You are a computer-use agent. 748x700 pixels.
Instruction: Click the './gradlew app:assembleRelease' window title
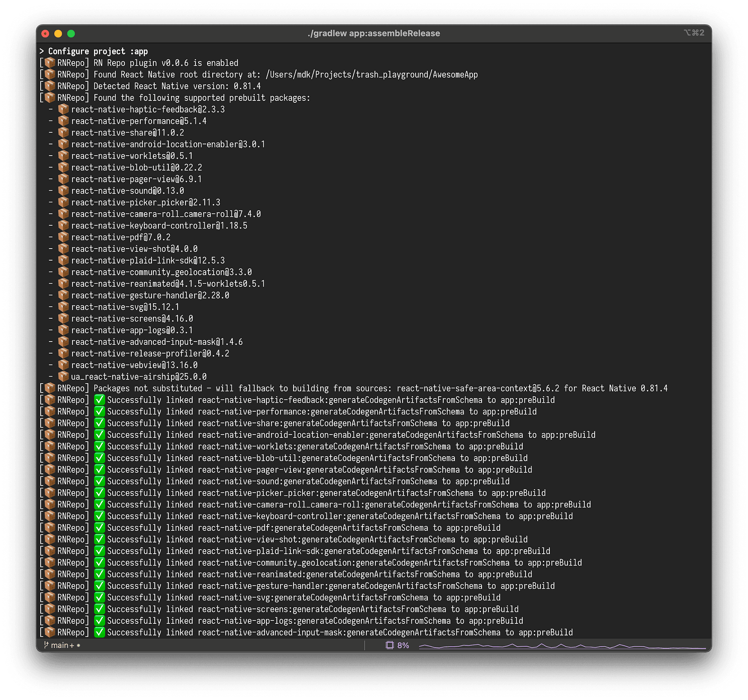click(374, 33)
